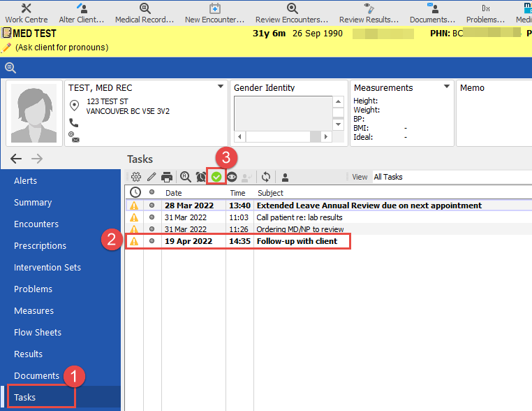Open the gear settings icon in Tasks toolbar

tap(136, 177)
